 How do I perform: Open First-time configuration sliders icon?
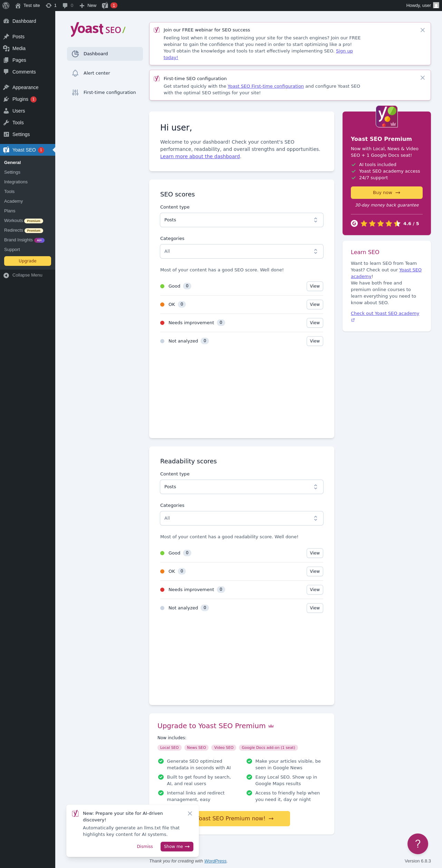point(75,93)
